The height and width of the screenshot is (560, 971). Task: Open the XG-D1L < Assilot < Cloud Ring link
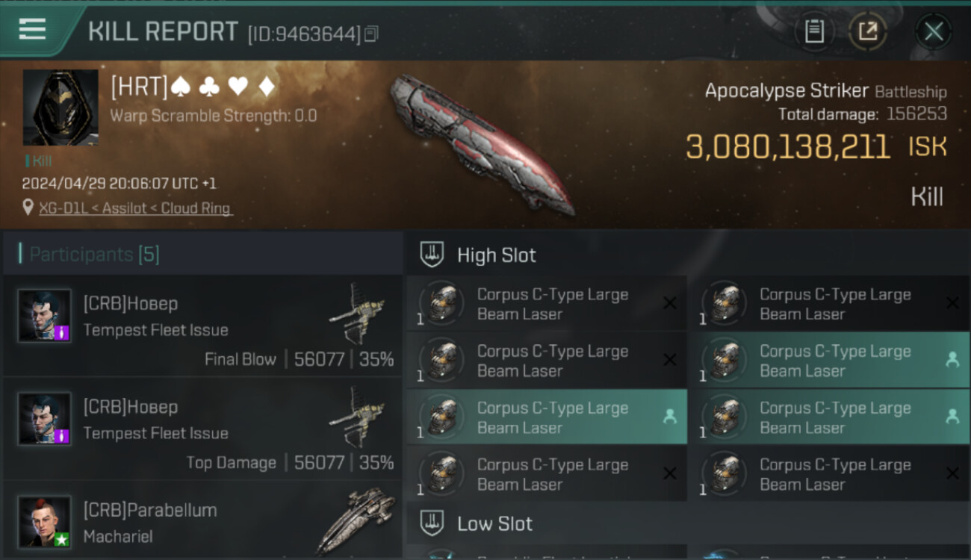[x=135, y=208]
